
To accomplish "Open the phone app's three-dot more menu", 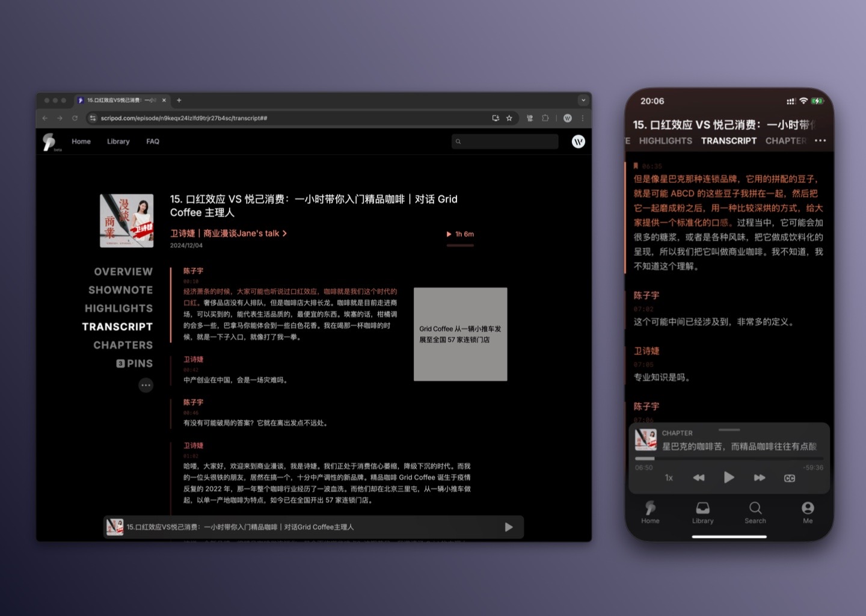I will click(820, 141).
